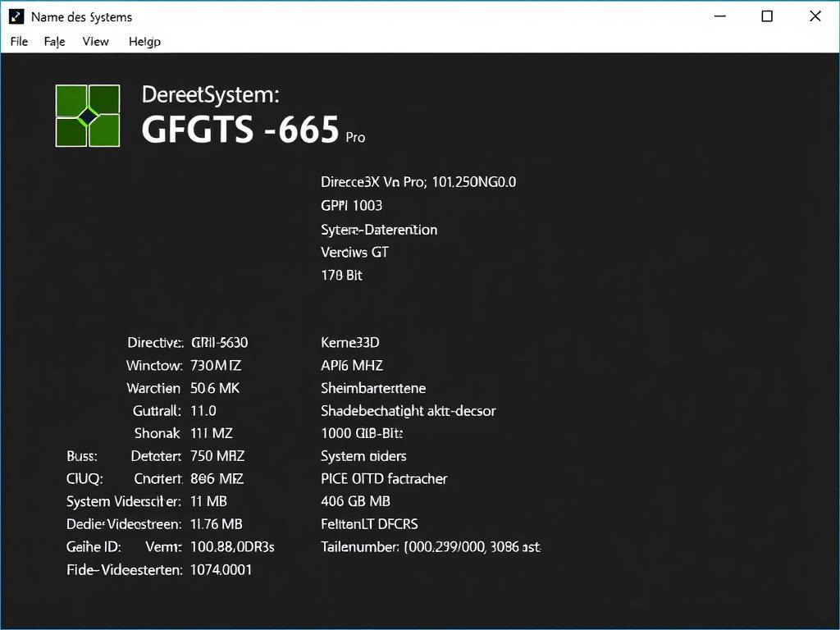Screen dimensions: 840x630
Task: Click the 730 MIZ Winctow value
Action: 216,365
